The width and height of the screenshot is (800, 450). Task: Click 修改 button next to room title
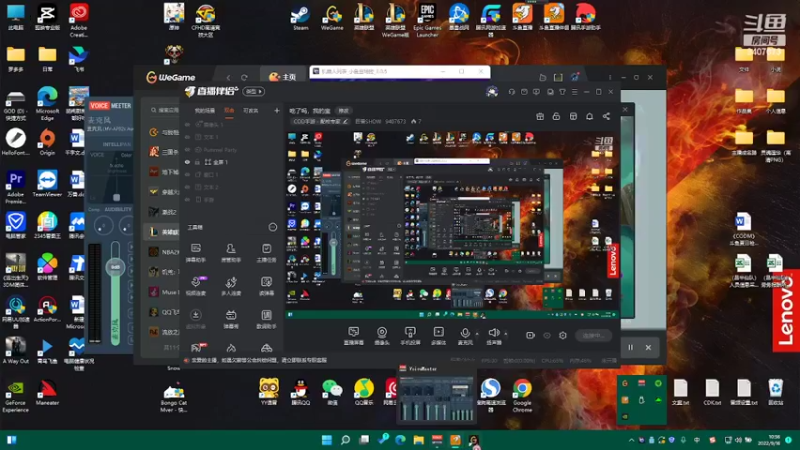pos(344,111)
